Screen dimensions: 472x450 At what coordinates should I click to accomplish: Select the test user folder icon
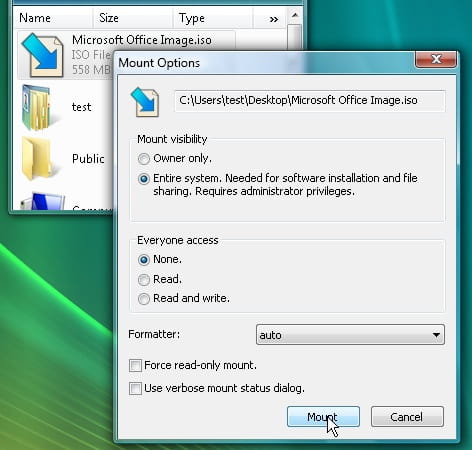coord(38,108)
